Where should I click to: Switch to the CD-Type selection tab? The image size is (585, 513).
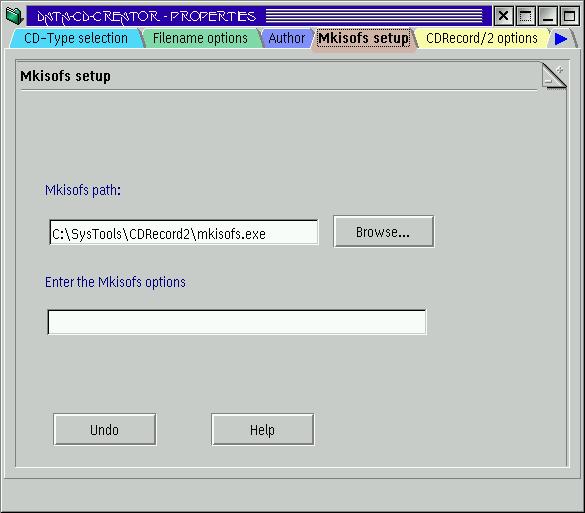[x=76, y=38]
